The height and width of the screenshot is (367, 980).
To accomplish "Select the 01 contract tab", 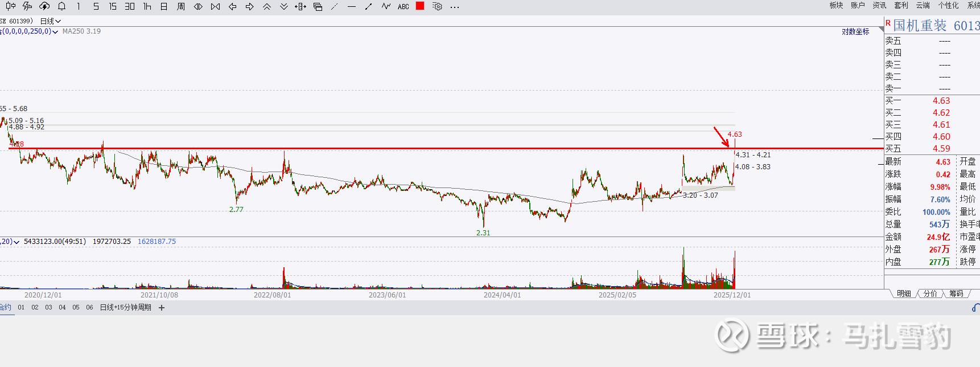I will pyautogui.click(x=21, y=307).
